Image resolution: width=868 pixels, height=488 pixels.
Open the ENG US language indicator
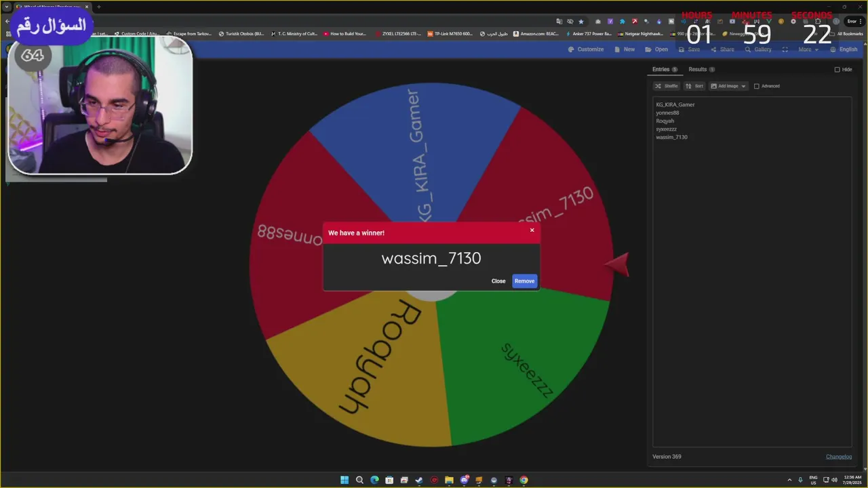pos(813,480)
